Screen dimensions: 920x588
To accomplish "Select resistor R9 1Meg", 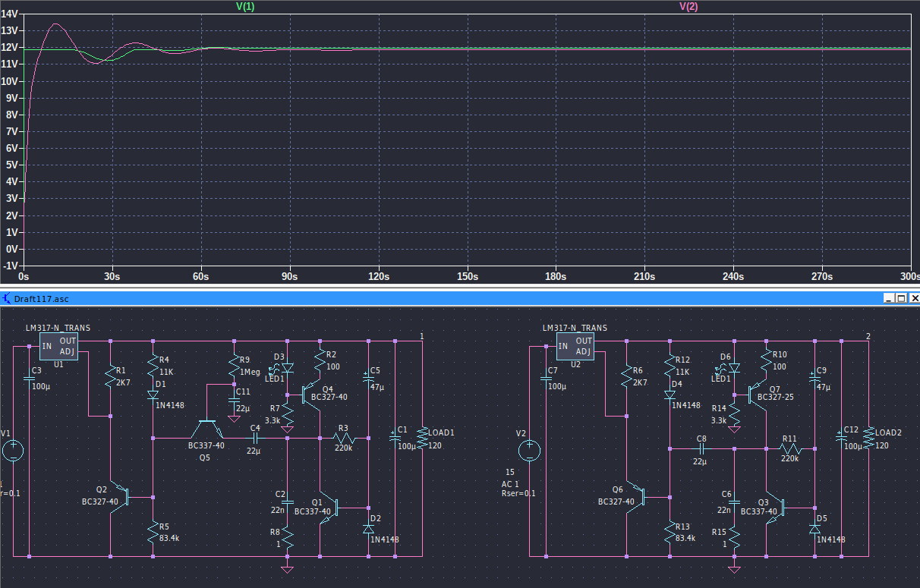I will (x=234, y=366).
